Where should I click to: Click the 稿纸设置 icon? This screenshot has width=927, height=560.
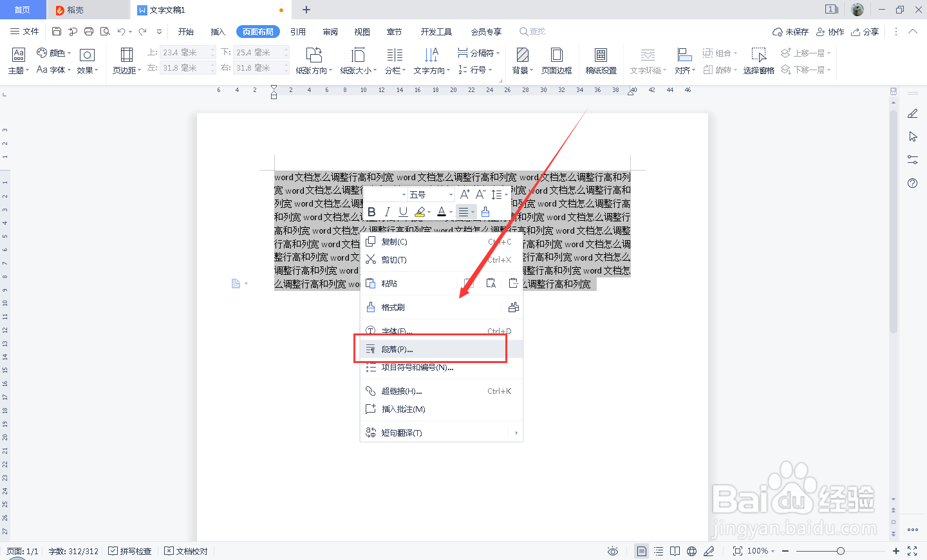[601, 61]
